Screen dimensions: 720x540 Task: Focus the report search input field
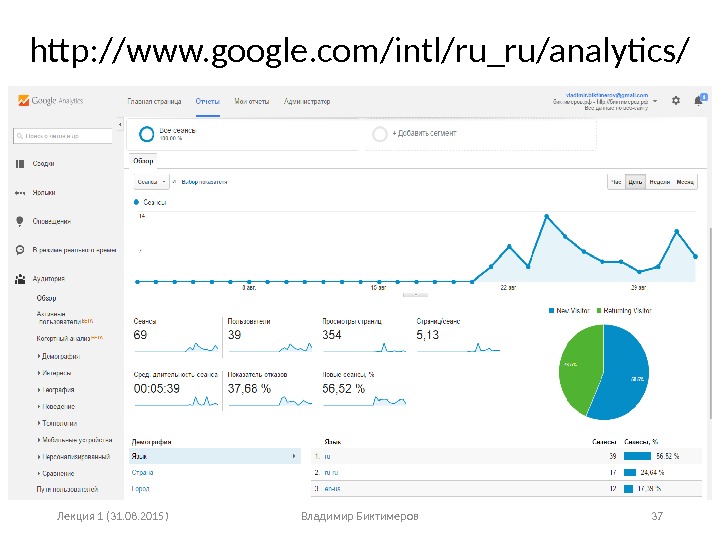(x=63, y=136)
